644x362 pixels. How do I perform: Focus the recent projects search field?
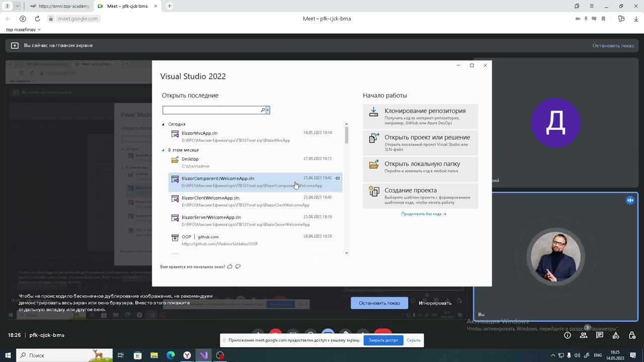[211, 110]
